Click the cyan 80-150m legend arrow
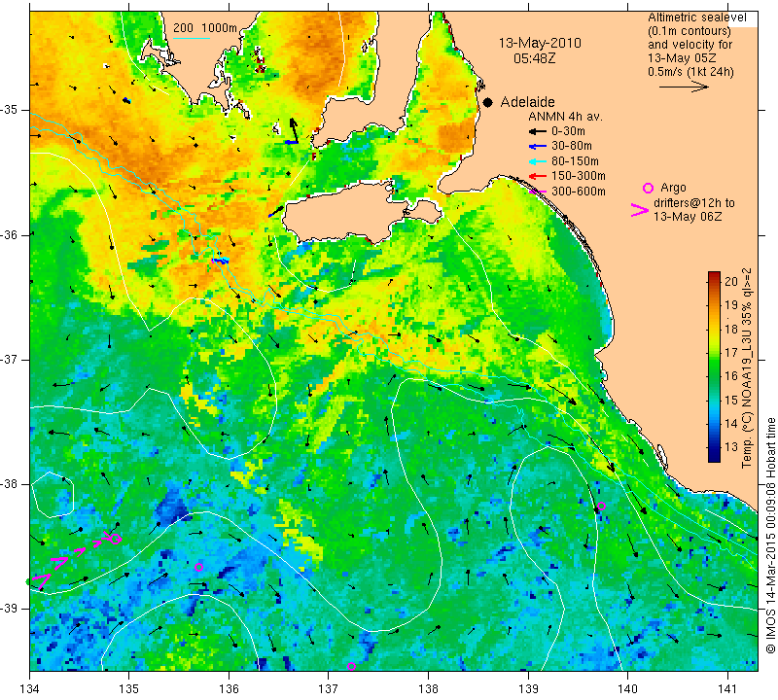This screenshot has width=778, height=700. coord(538,161)
